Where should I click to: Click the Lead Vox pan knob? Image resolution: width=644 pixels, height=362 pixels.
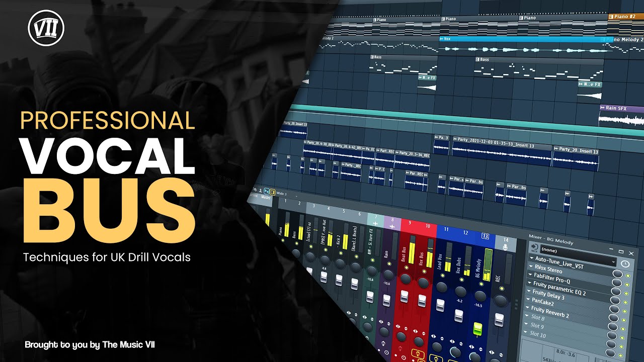(x=442, y=287)
